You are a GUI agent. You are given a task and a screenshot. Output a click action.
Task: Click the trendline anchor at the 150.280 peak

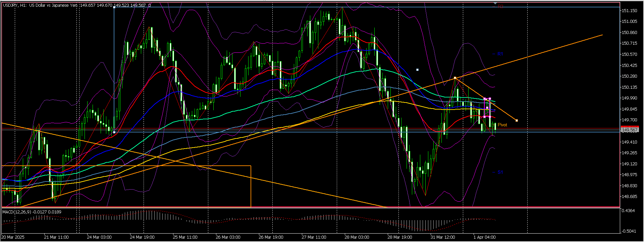click(455, 78)
